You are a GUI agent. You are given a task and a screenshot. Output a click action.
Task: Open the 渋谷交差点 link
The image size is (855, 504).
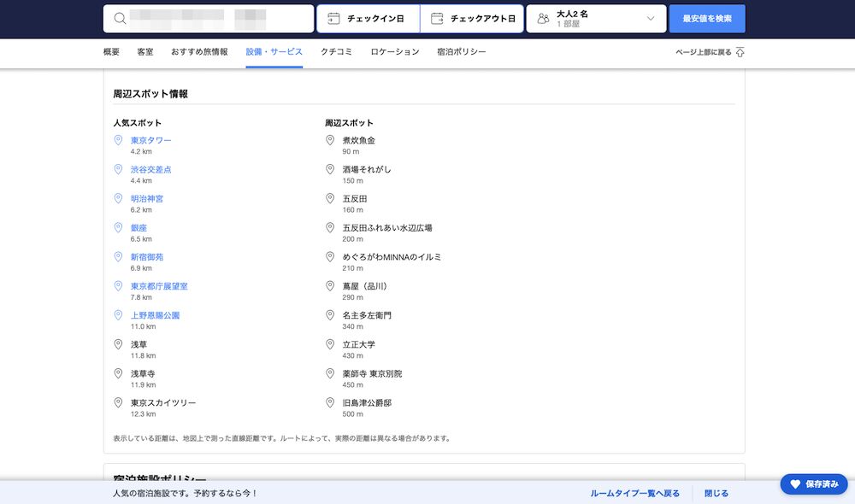(151, 169)
